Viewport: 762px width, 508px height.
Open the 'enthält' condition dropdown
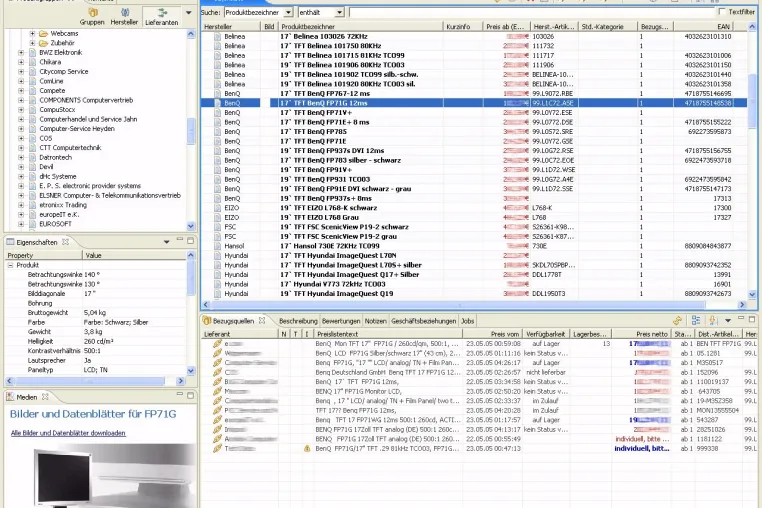(340, 12)
